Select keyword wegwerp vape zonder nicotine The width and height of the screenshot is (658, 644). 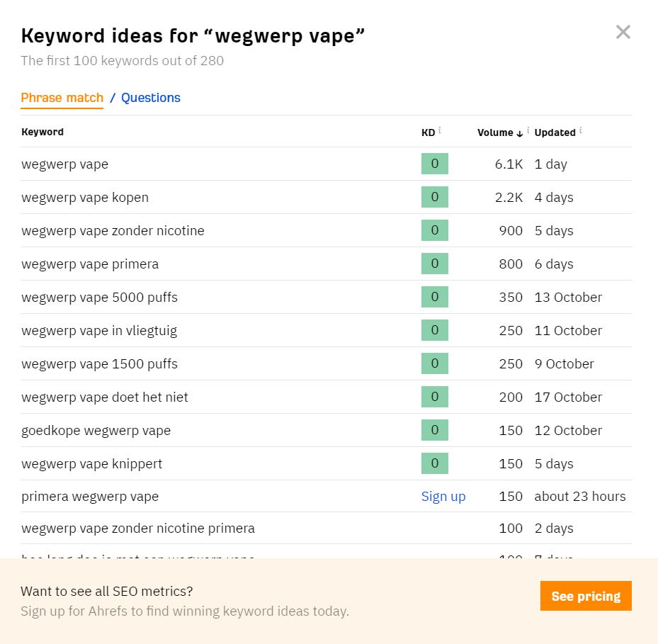coord(113,230)
